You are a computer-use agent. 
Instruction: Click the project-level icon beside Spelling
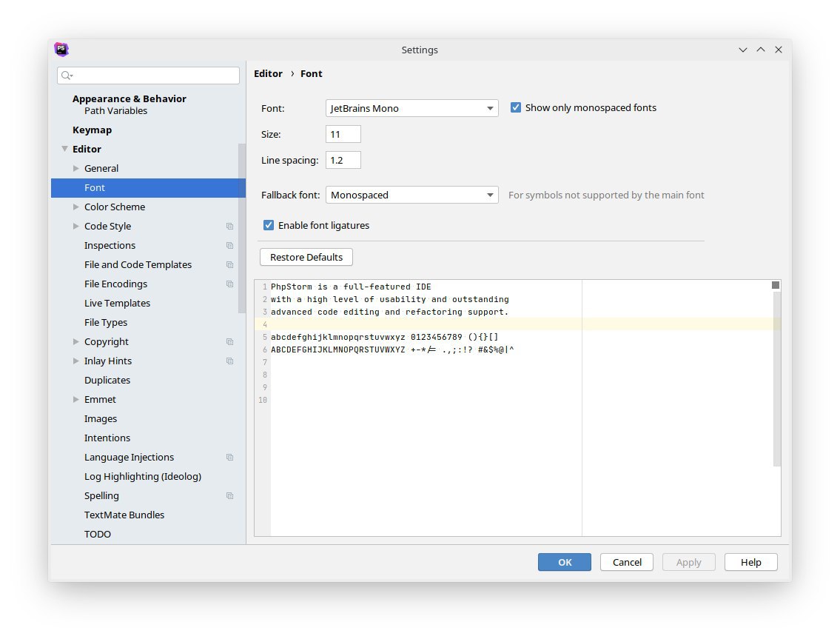tap(229, 496)
